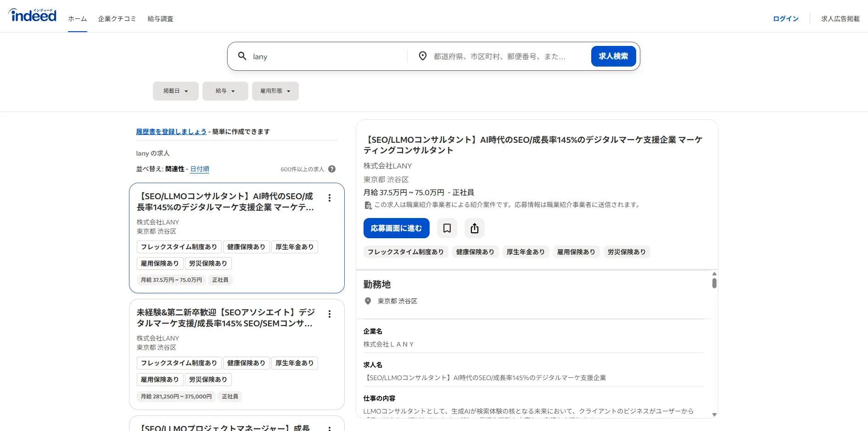Click the 労災保険あり tag in second job card
Image resolution: width=868 pixels, height=431 pixels.
pos(208,380)
